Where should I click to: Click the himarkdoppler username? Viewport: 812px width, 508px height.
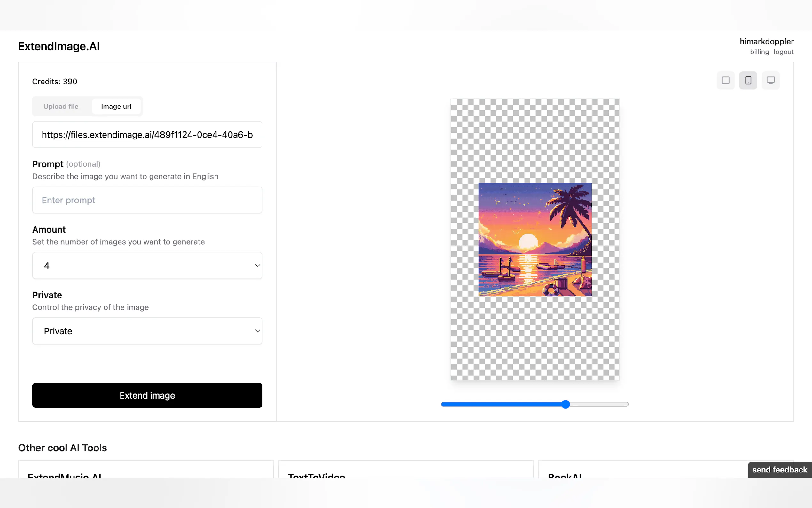(767, 41)
